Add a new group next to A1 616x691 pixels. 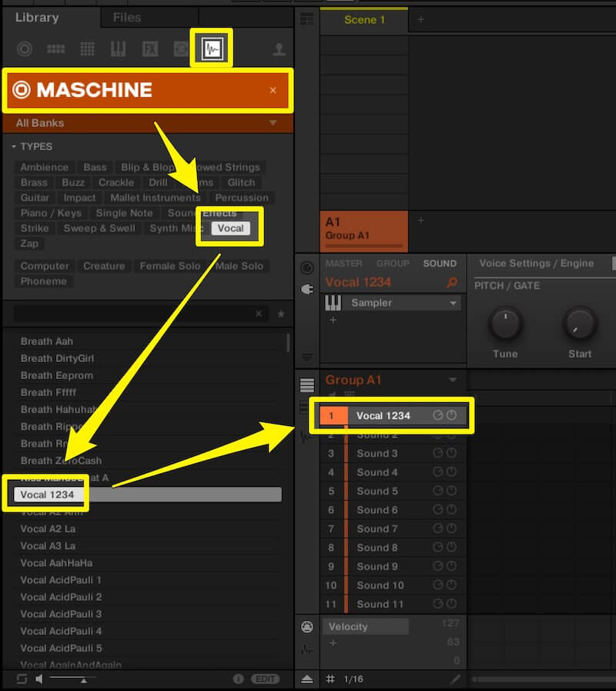pyautogui.click(x=420, y=220)
